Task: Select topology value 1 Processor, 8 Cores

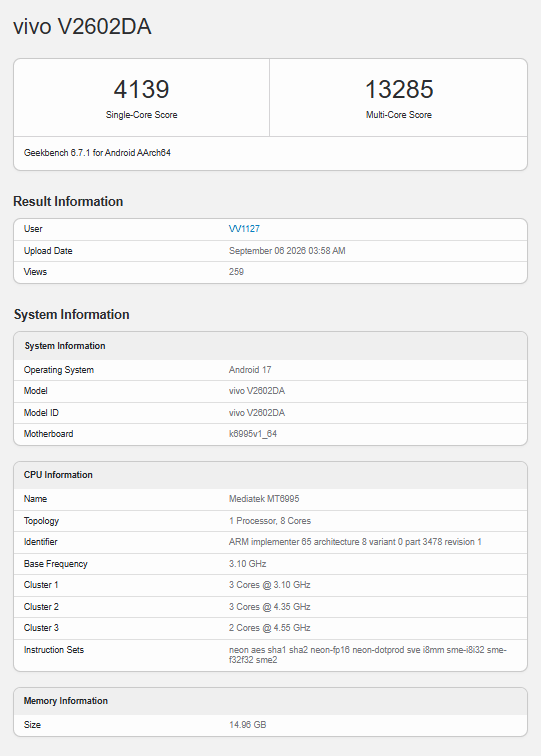Action: (x=270, y=521)
